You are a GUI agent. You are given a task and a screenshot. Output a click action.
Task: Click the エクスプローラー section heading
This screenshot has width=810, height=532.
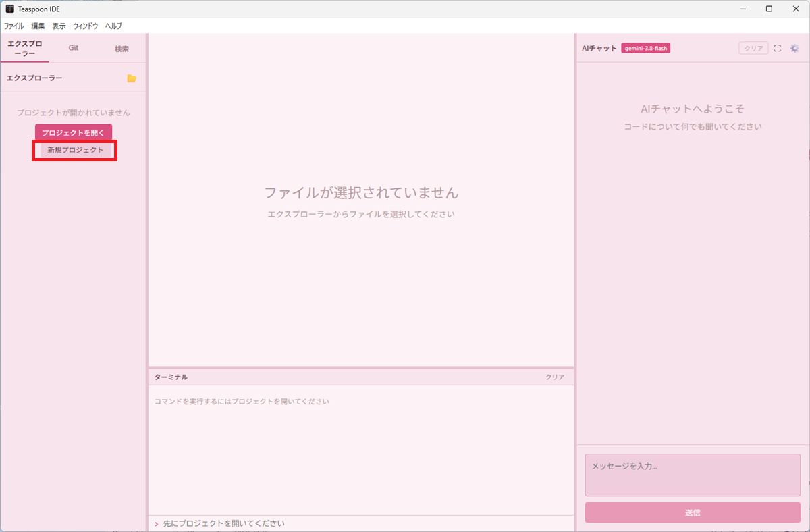pyautogui.click(x=34, y=78)
